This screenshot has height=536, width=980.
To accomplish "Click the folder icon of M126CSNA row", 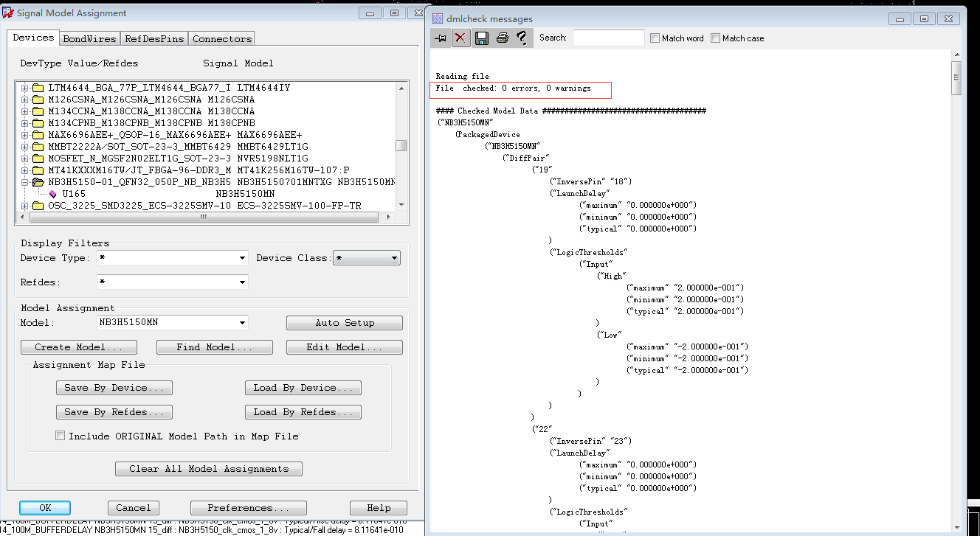I will pos(38,100).
